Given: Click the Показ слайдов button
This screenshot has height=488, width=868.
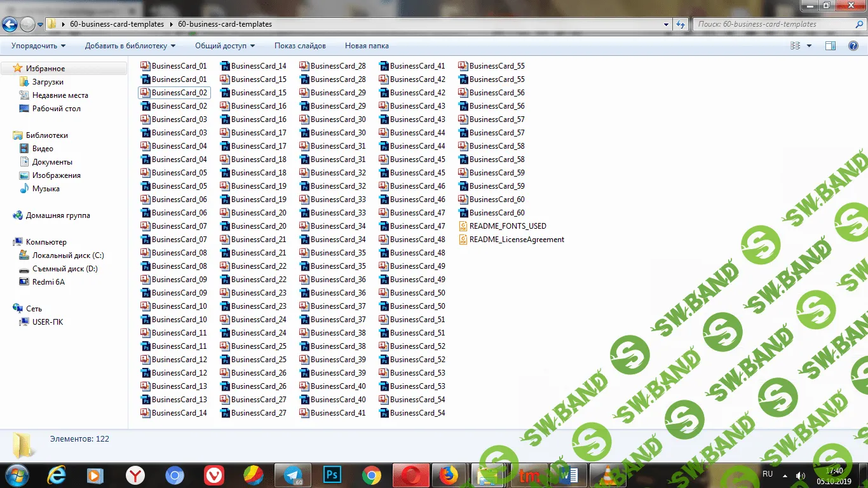Looking at the screenshot, I should coord(300,46).
